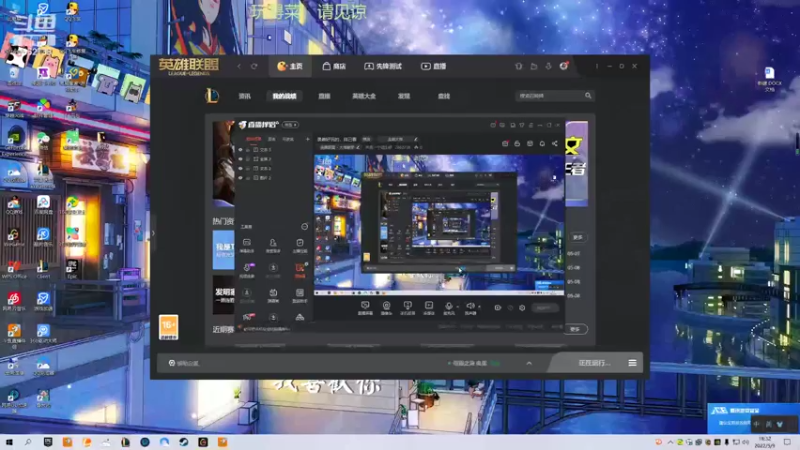Click the bell icon in streaming app toolbar

542,143
